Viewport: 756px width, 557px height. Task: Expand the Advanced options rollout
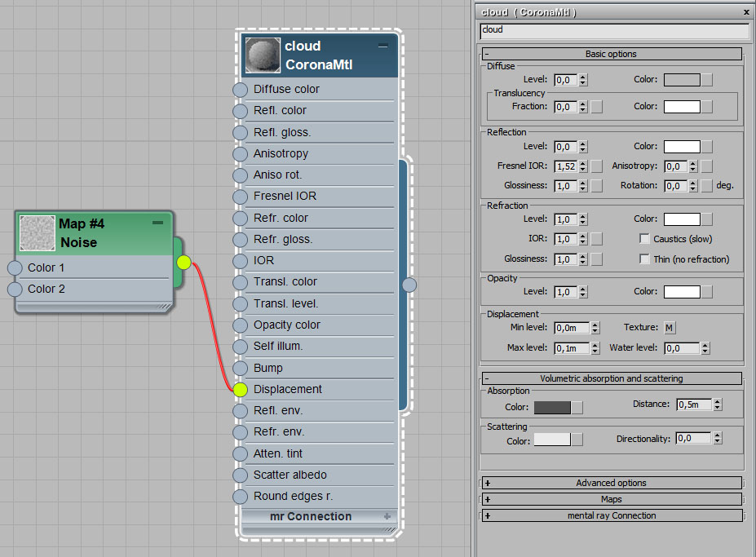pos(487,483)
